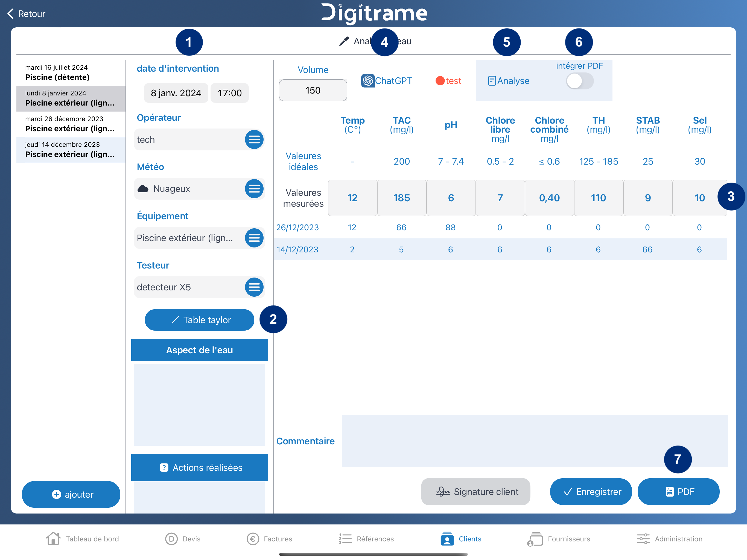Switch to the Devis tab

183,539
